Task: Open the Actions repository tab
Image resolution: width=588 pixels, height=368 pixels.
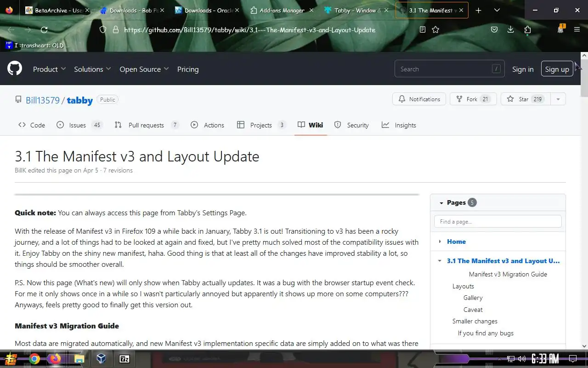Action: (208, 125)
